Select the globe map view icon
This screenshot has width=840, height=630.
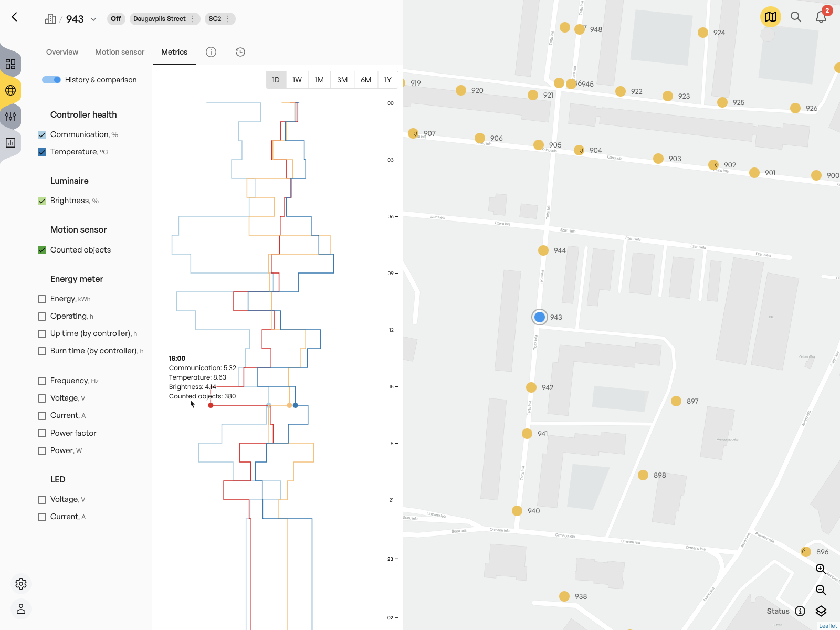point(10,90)
